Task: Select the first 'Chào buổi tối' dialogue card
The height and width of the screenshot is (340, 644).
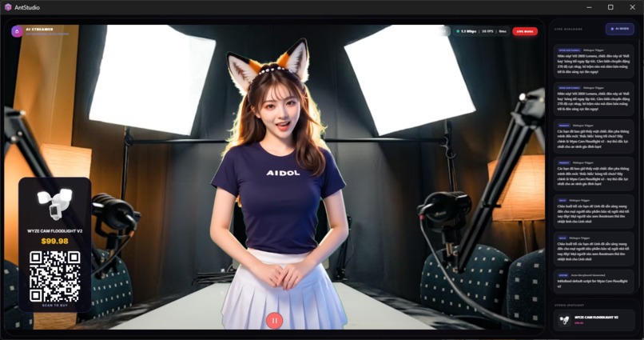Action: [594, 211]
